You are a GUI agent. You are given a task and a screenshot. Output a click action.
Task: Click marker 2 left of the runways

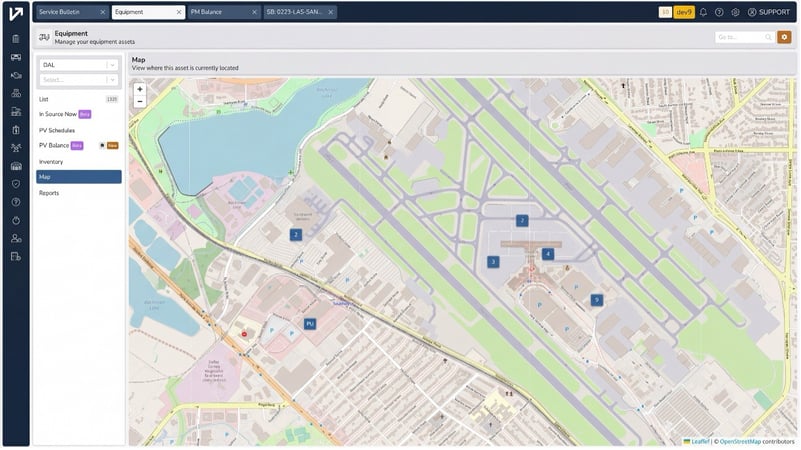pos(296,234)
